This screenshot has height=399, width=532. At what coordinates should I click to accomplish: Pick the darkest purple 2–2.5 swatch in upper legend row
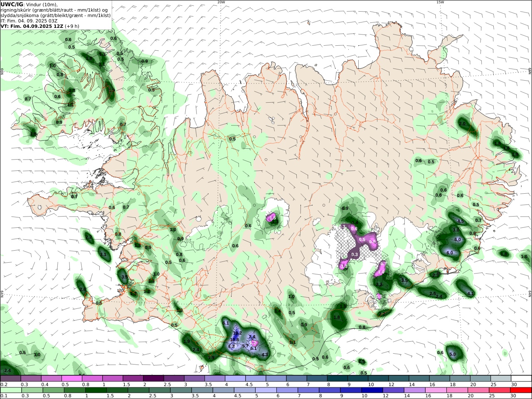[x=153, y=378]
